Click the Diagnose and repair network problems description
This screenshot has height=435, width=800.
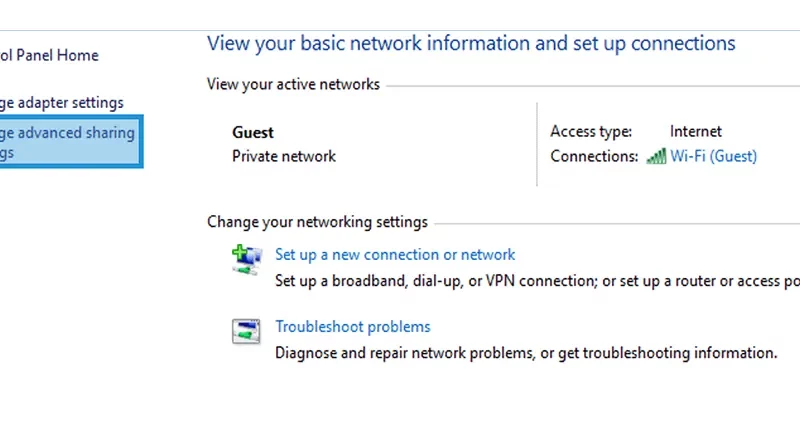click(526, 353)
